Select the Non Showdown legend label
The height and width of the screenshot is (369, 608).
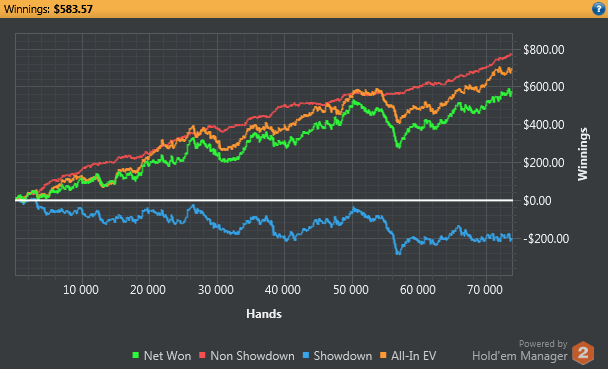(252, 355)
